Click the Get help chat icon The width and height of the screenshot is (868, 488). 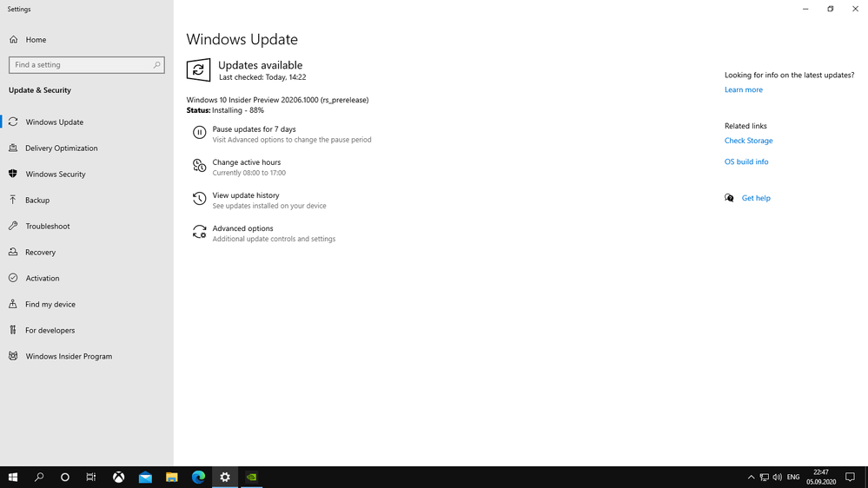(x=729, y=198)
